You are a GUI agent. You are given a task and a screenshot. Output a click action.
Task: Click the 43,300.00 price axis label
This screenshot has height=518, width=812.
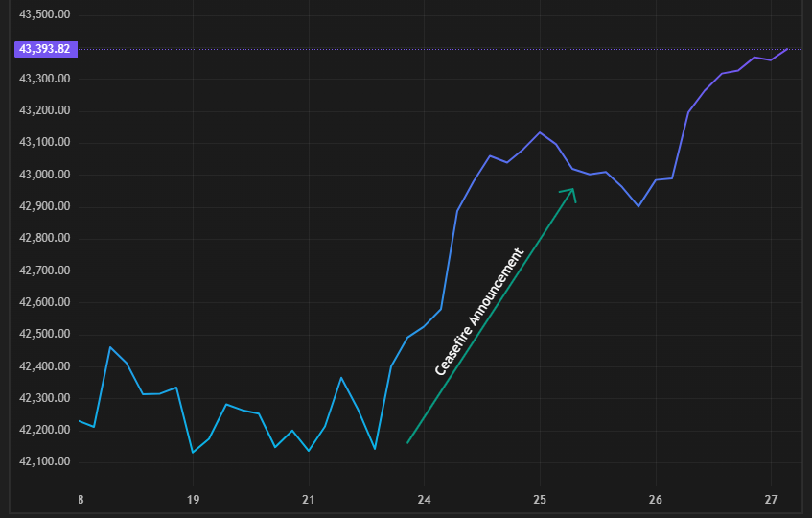(44, 79)
